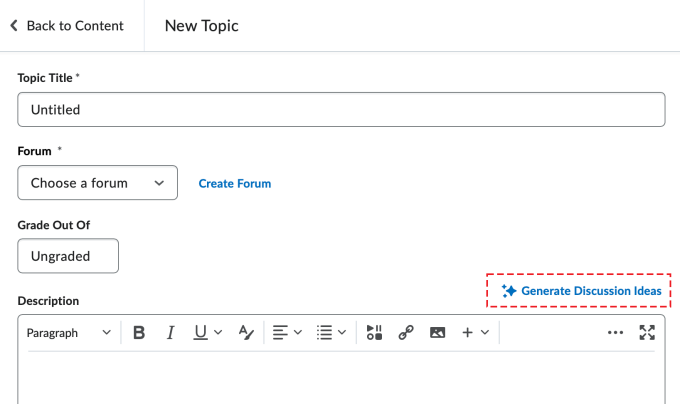Open the Paragraph format dropdown

point(69,333)
